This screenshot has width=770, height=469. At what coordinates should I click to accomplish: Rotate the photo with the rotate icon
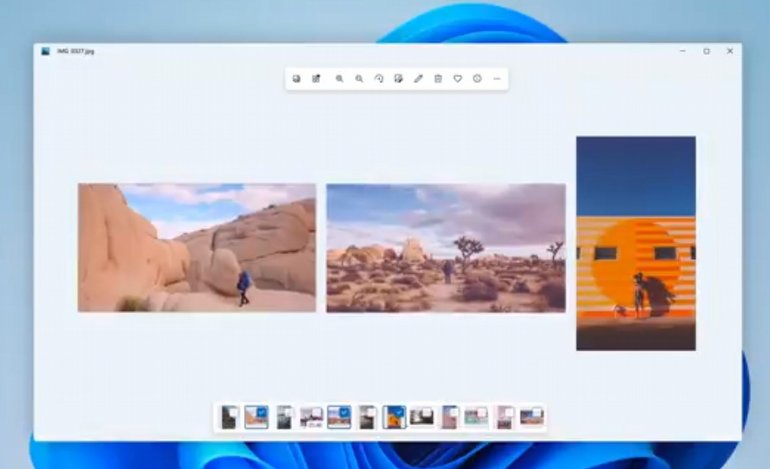click(379, 79)
